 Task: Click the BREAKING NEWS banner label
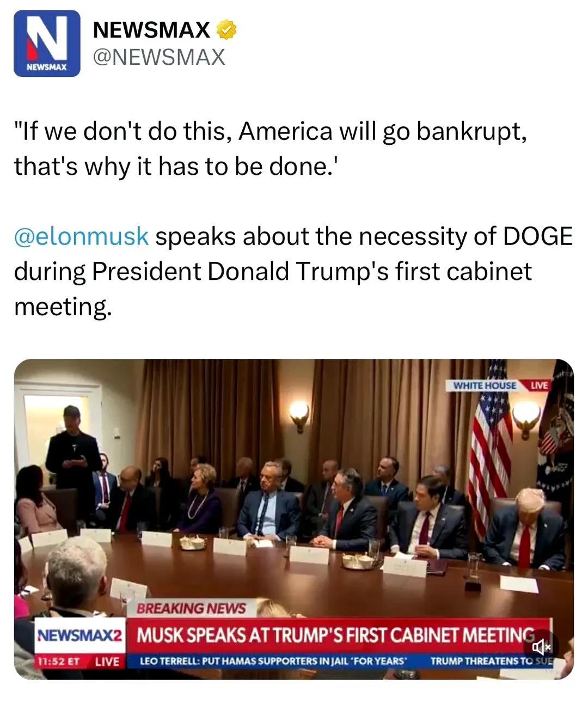191,608
